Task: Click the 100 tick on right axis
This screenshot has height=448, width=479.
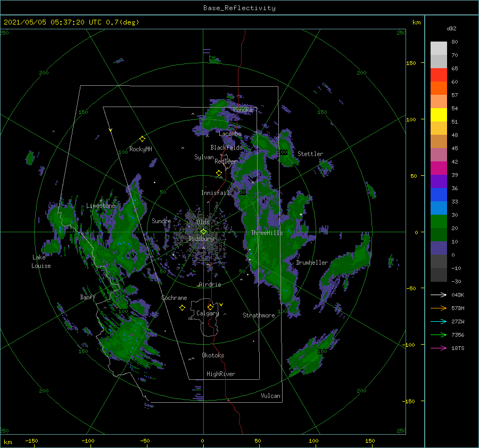Action: click(411, 119)
